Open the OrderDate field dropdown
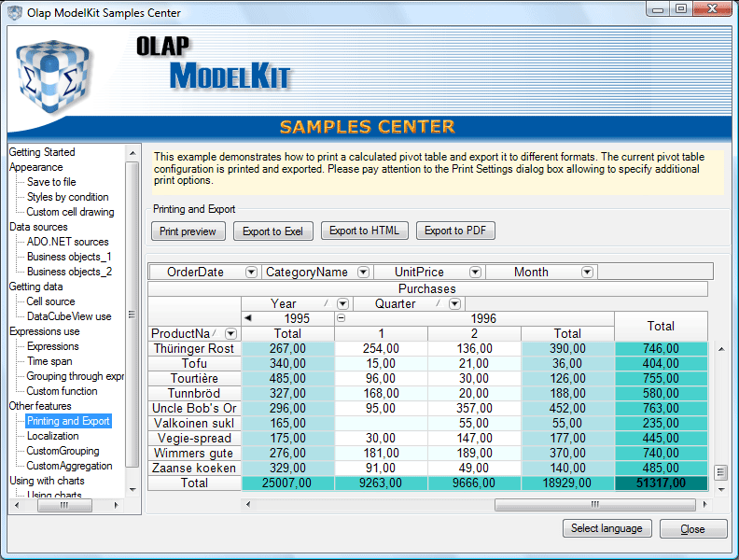Image resolution: width=739 pixels, height=560 pixels. click(x=251, y=272)
